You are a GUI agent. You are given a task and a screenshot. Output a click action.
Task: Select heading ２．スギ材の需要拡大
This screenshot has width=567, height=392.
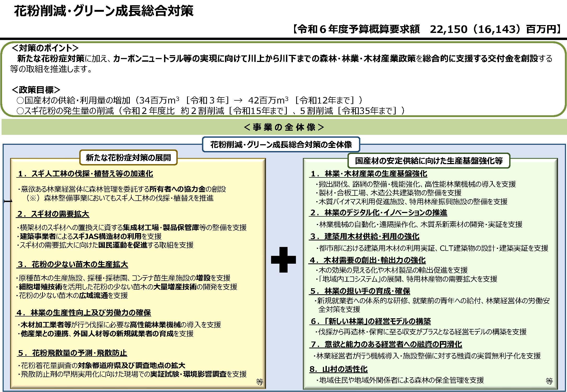53,214
